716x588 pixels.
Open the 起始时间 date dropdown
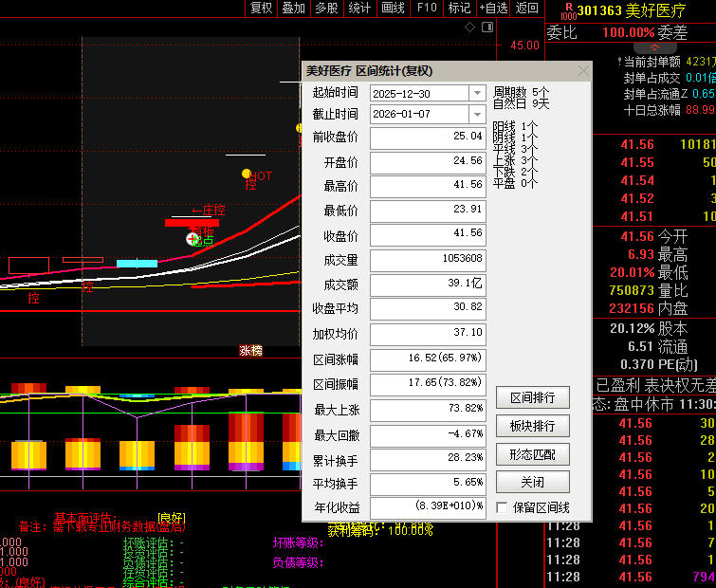pos(477,93)
